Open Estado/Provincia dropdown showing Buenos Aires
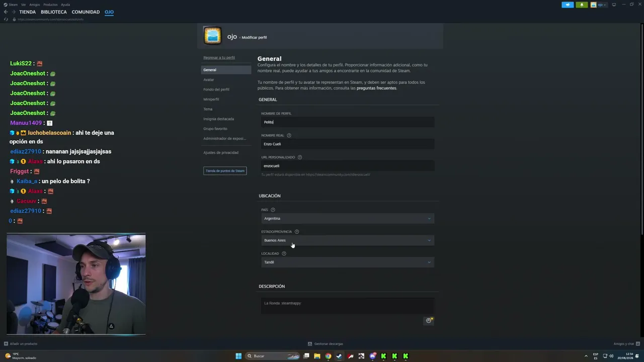The height and width of the screenshot is (362, 644). click(x=348, y=240)
